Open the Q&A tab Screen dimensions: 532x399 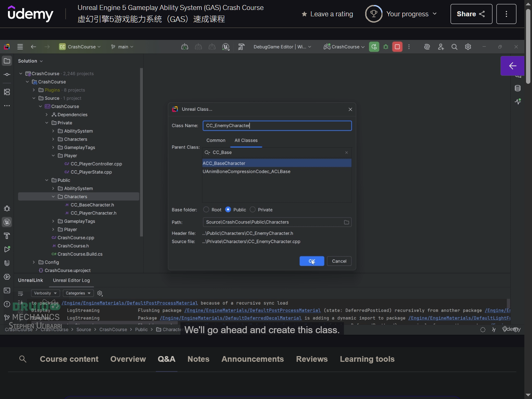click(166, 359)
